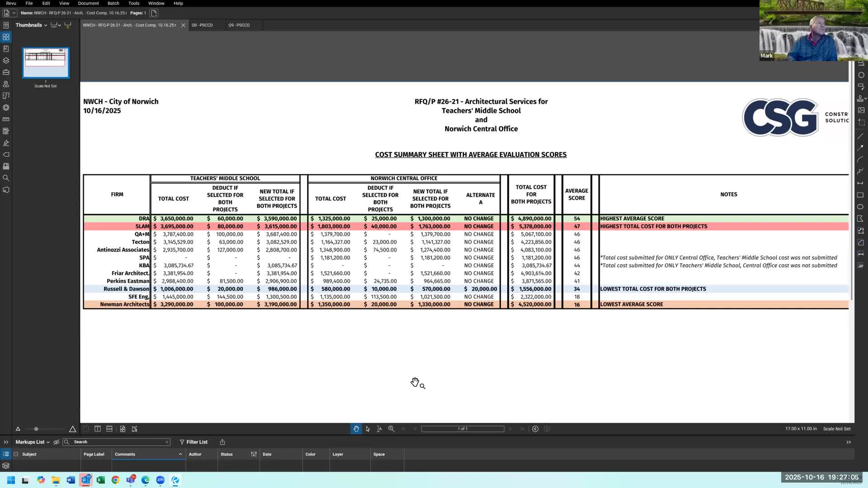Image resolution: width=868 pixels, height=488 pixels.
Task: Open the Search panel
Action: [x=6, y=178]
